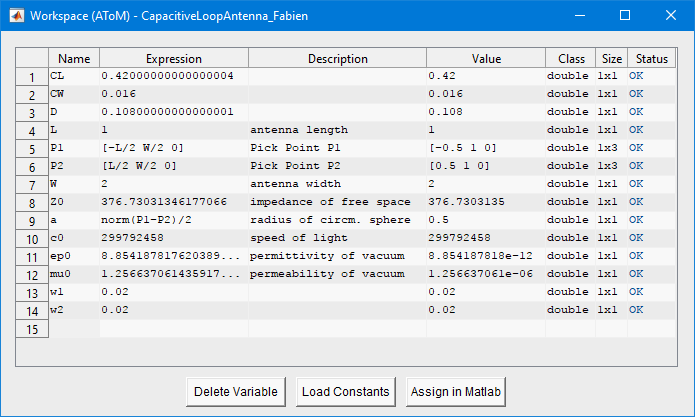This screenshot has height=417, width=695.
Task: Minimize the Workspace window
Action: coord(580,16)
